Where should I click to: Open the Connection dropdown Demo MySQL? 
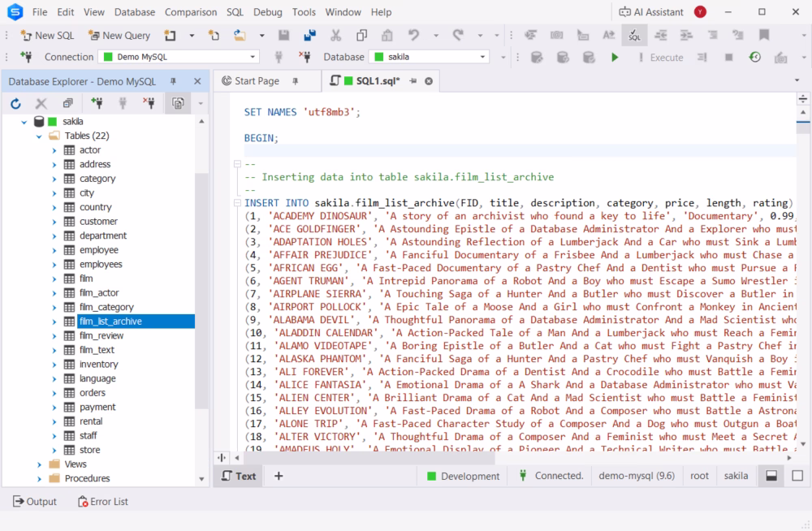pos(179,57)
